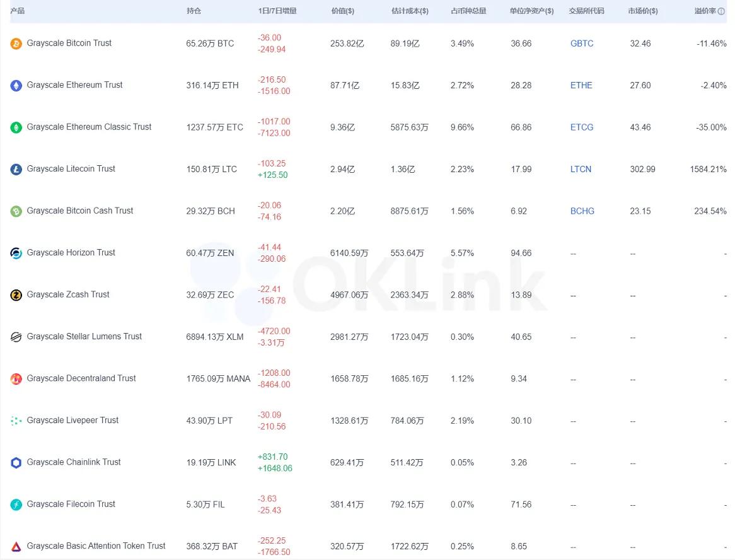Click the info icon next to 溢价率 header
Screen dimensions: 735x560
point(721,11)
